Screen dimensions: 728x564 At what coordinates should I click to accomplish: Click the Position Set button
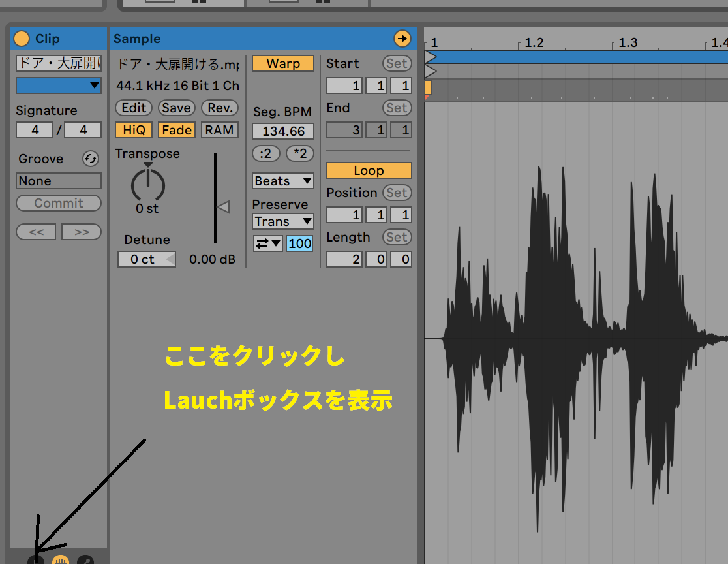point(397,193)
